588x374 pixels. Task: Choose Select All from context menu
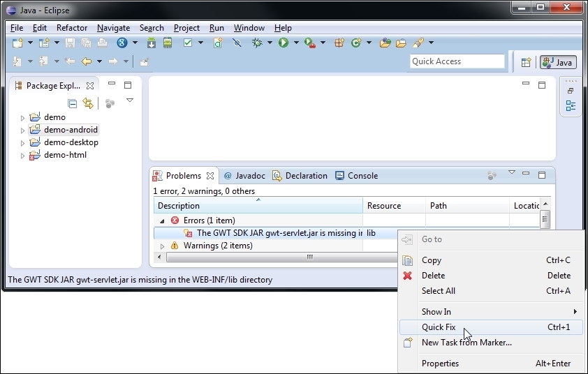(x=491, y=291)
